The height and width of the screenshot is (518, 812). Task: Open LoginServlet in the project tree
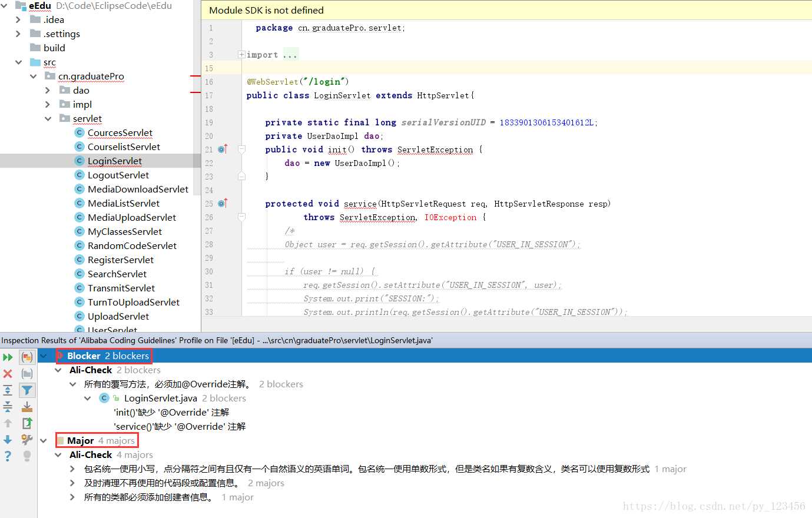point(115,161)
